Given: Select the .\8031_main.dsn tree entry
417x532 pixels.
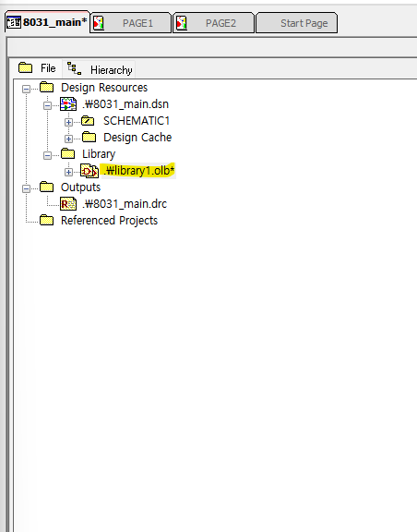Looking at the screenshot, I should pyautogui.click(x=125, y=104).
